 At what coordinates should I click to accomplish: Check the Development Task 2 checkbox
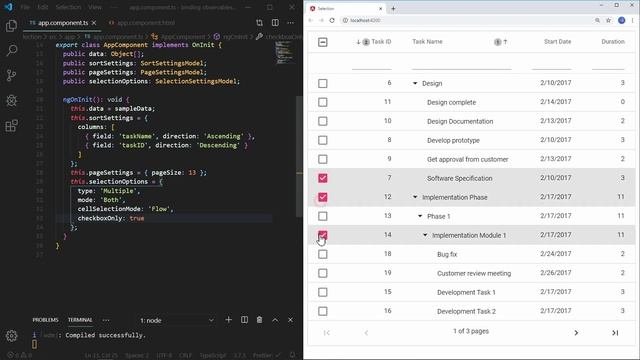click(x=322, y=311)
